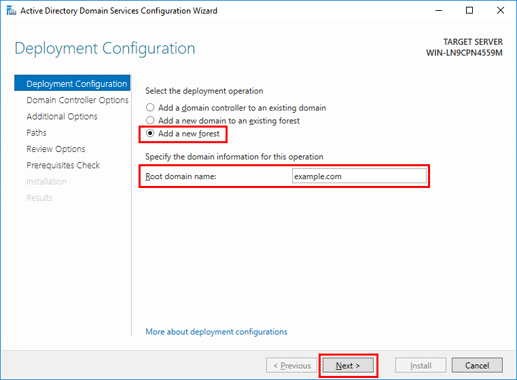This screenshot has height=380, width=517.
Task: Go to Prerequisites Check step
Action: coord(63,165)
